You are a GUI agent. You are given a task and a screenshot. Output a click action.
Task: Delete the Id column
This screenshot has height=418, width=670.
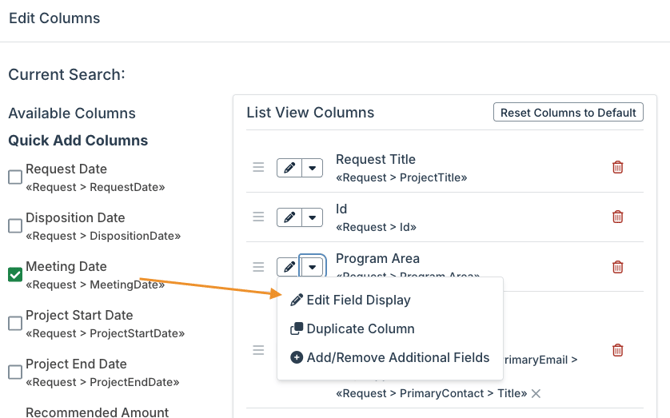click(617, 217)
